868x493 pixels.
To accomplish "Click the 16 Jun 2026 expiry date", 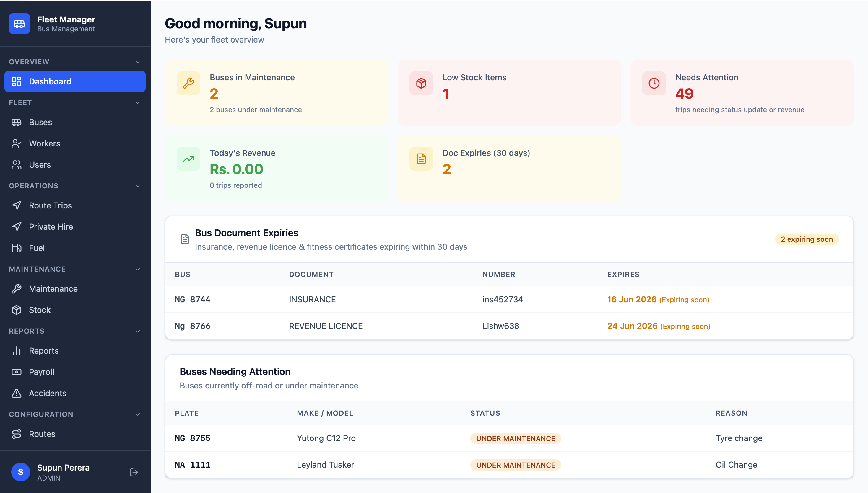I will (632, 300).
